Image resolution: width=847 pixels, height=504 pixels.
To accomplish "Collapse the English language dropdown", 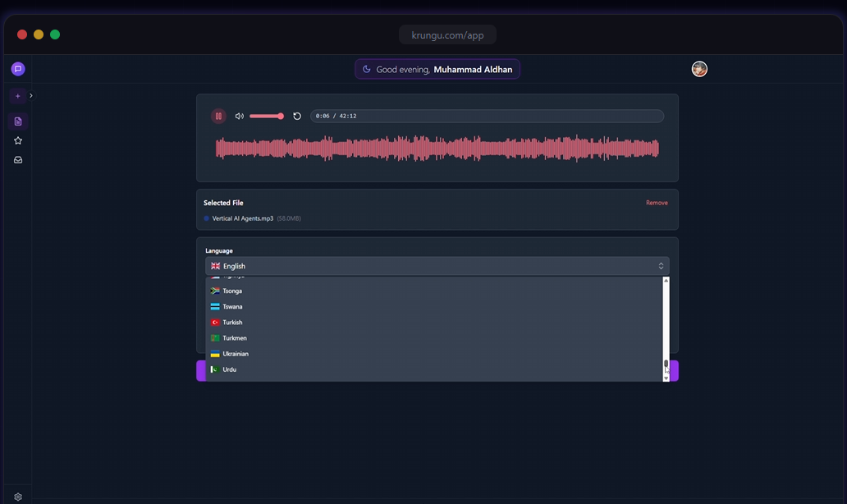I will [437, 266].
